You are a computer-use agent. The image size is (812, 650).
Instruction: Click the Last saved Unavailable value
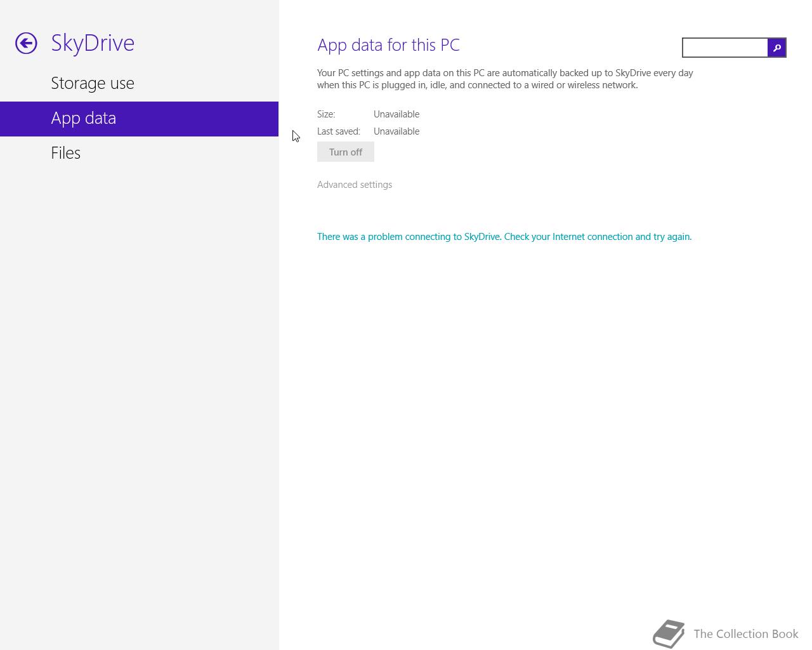pos(396,131)
